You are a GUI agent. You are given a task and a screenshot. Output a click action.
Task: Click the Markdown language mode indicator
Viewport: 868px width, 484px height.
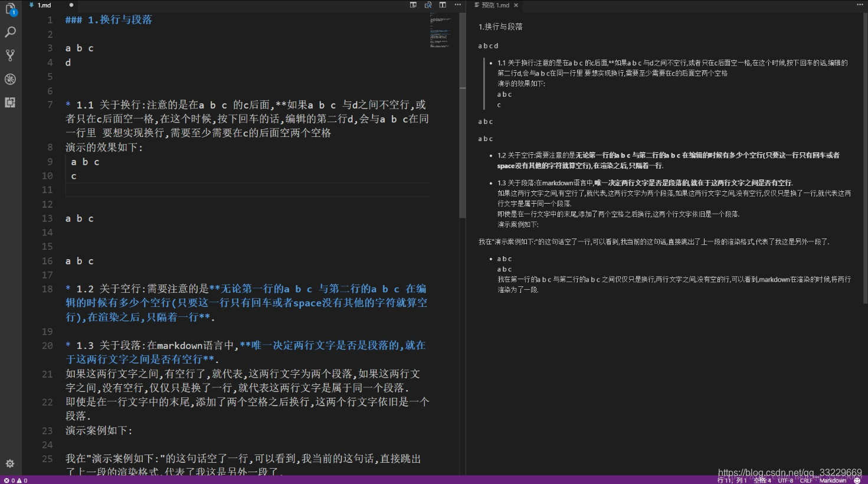[833, 480]
